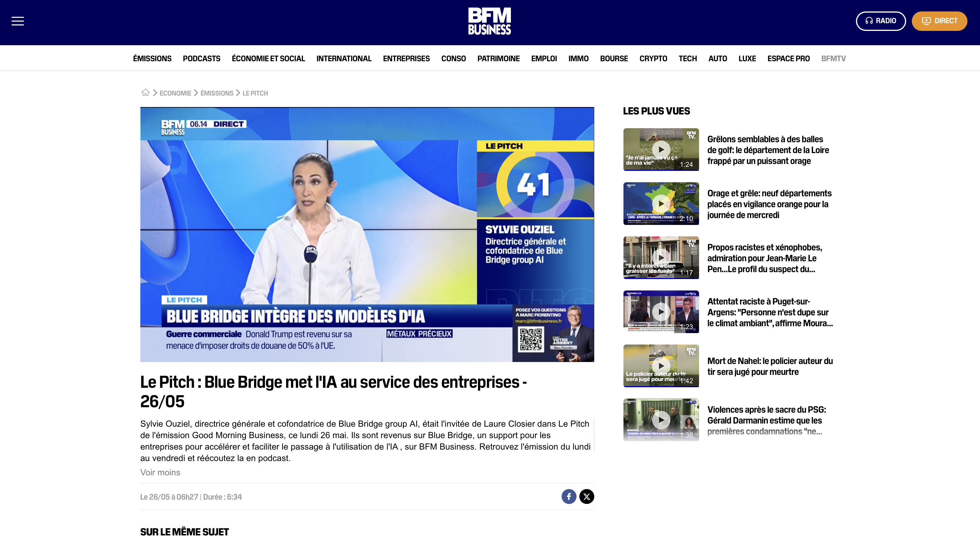
Task: Open the Podcasts section
Action: pos(202,59)
